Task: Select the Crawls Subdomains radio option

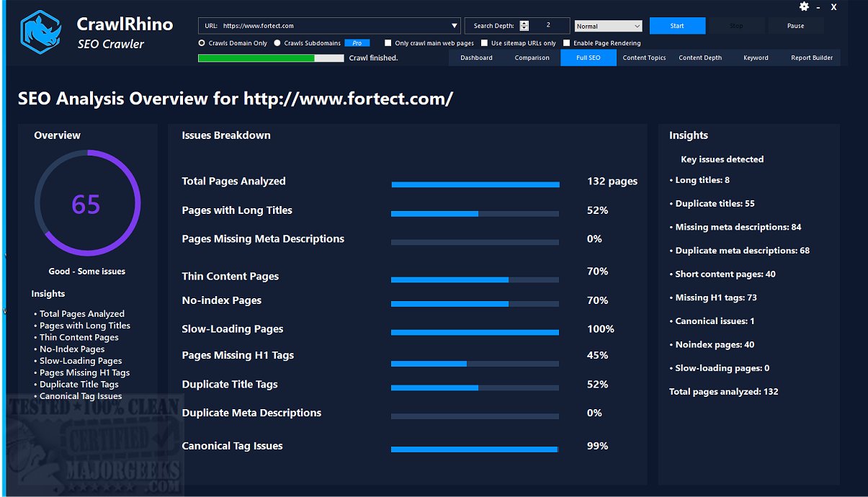Action: (x=277, y=43)
